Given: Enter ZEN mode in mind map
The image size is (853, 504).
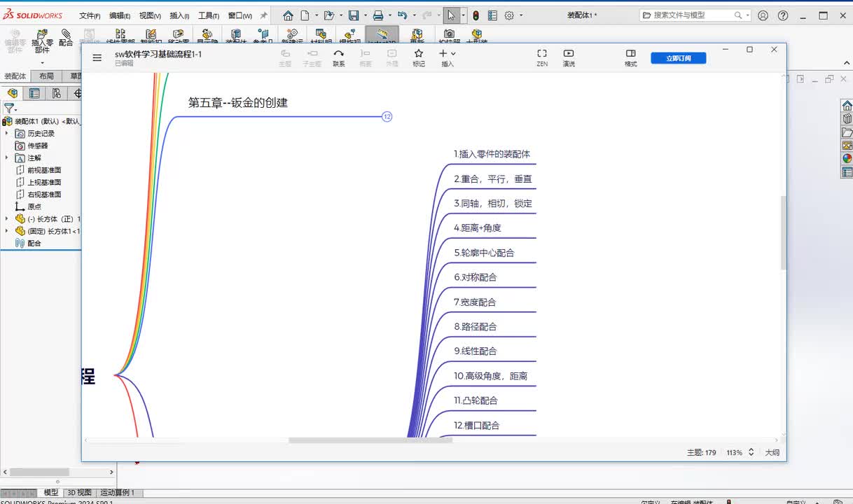Looking at the screenshot, I should point(542,57).
